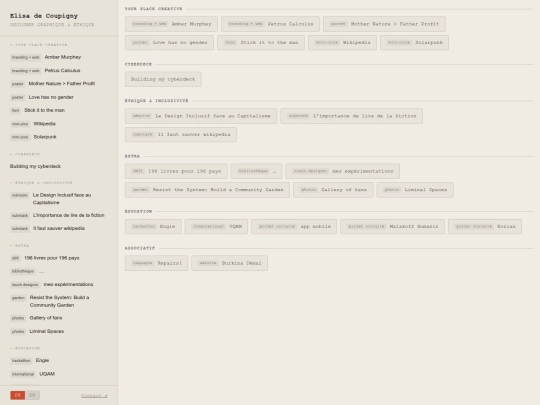The height and width of the screenshot is (405, 540).
Task: Open the Gallery of fans photos card
Action: (333, 190)
